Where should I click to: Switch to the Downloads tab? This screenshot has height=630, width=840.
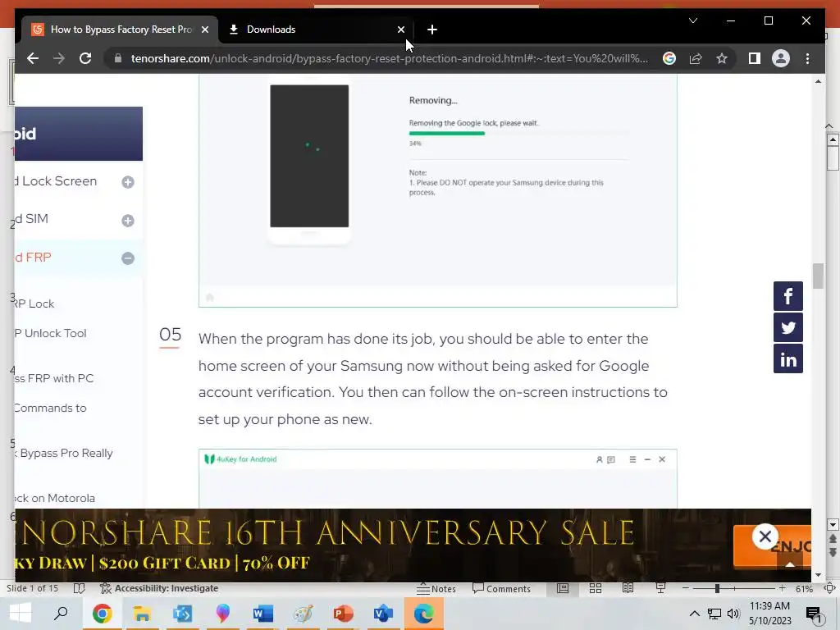(x=316, y=30)
